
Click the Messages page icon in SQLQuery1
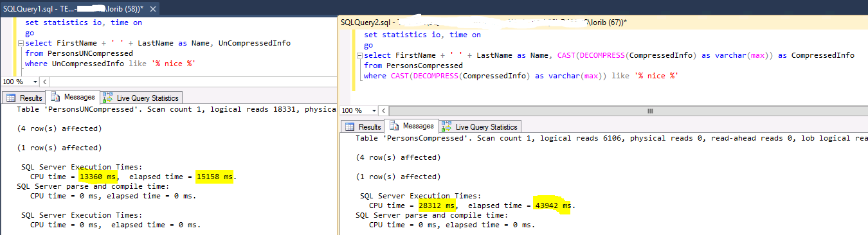[55, 98]
